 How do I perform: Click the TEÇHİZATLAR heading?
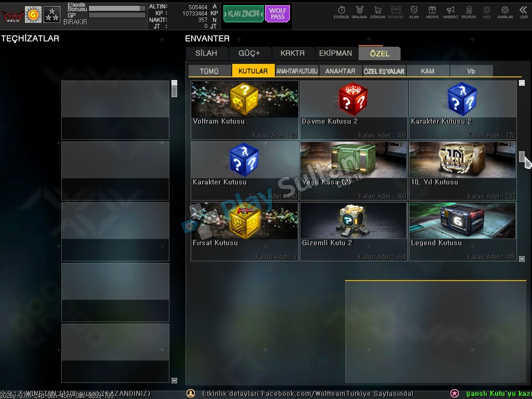[x=30, y=38]
